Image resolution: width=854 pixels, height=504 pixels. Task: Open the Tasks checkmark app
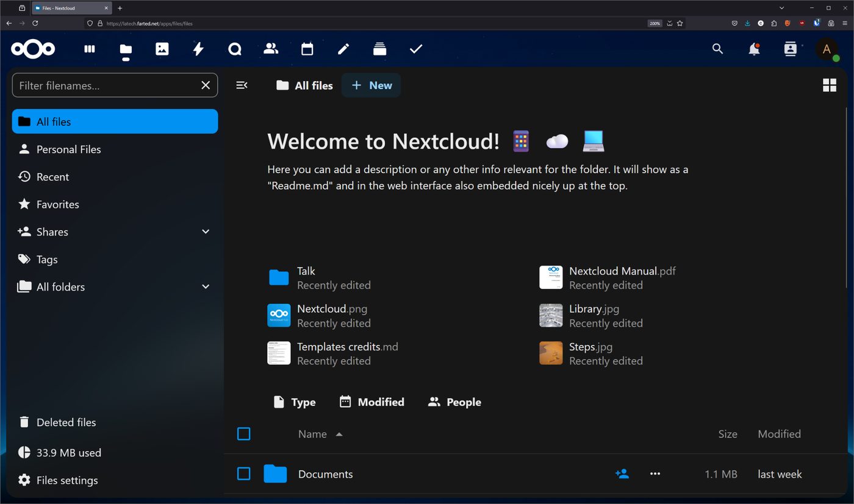point(416,49)
